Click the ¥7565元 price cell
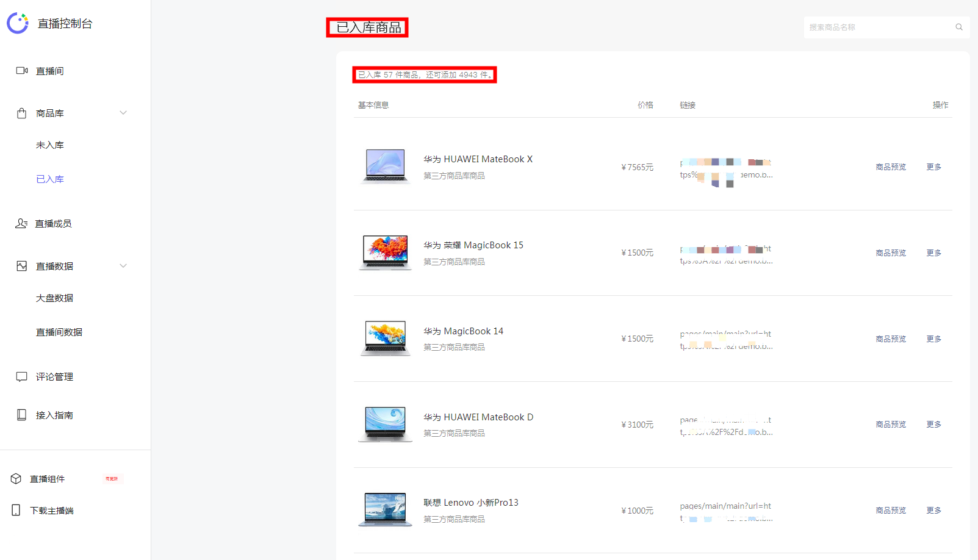978x560 pixels. coord(637,167)
